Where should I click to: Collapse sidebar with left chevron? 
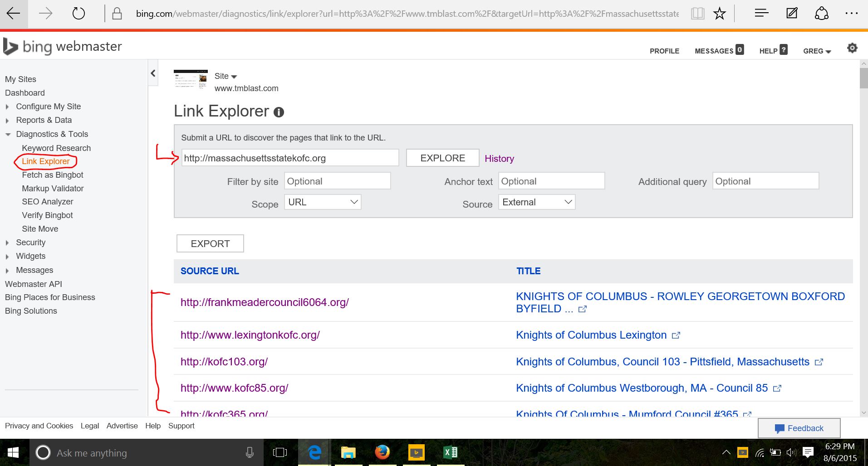tap(153, 73)
